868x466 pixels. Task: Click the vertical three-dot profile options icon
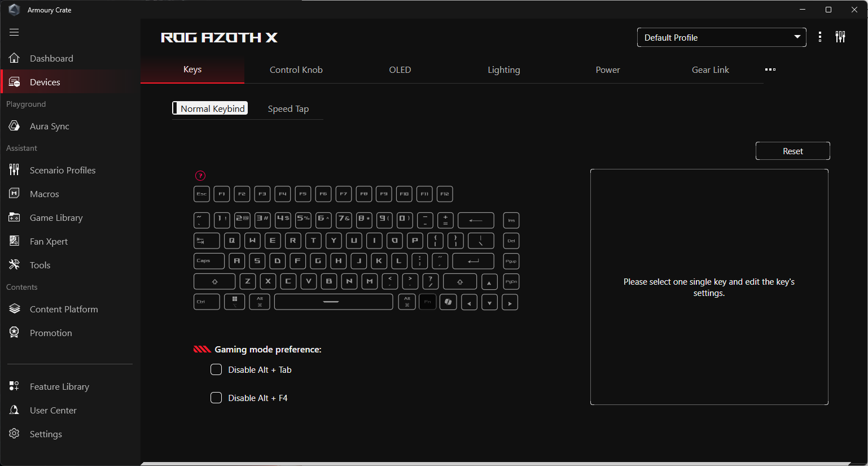point(820,37)
